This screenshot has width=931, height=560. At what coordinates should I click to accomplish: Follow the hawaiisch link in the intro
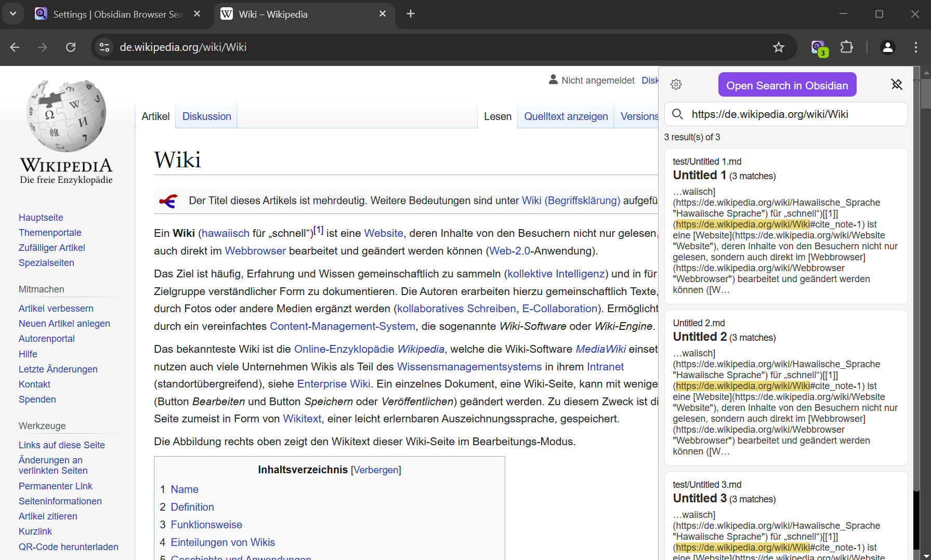[x=226, y=233]
